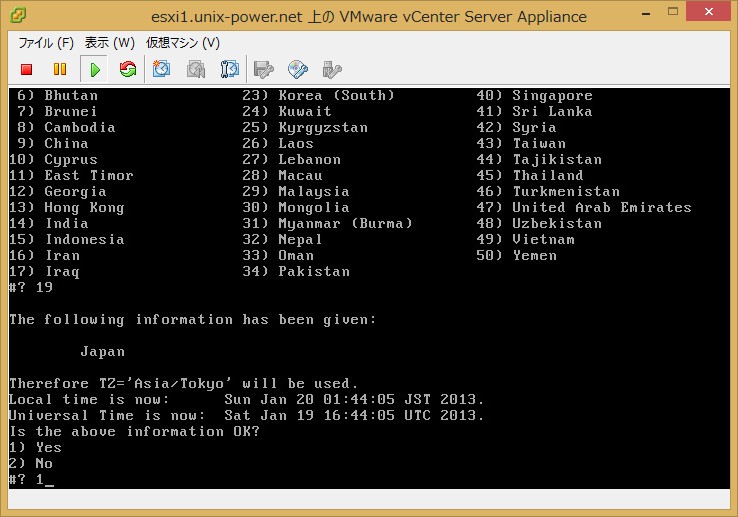This screenshot has width=738, height=517.
Task: Click the red Power Off button
Action: coord(27,70)
